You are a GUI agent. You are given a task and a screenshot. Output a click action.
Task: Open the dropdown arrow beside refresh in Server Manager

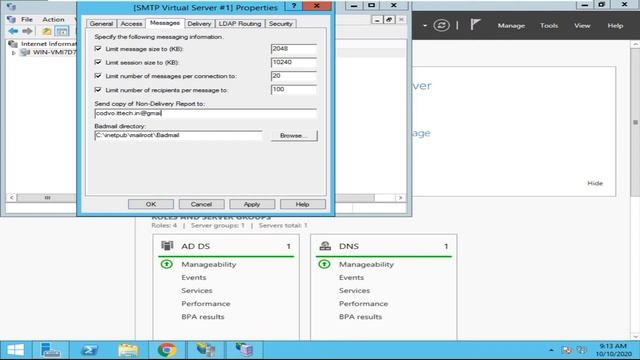pyautogui.click(x=425, y=25)
